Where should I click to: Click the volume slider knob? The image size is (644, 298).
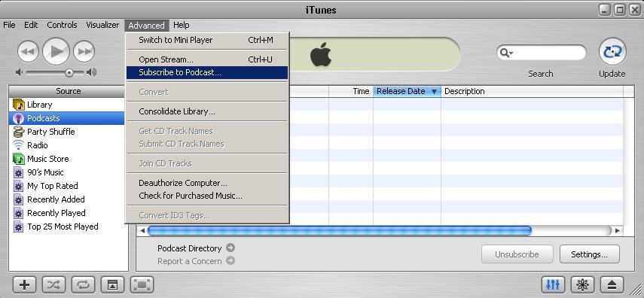[69, 73]
